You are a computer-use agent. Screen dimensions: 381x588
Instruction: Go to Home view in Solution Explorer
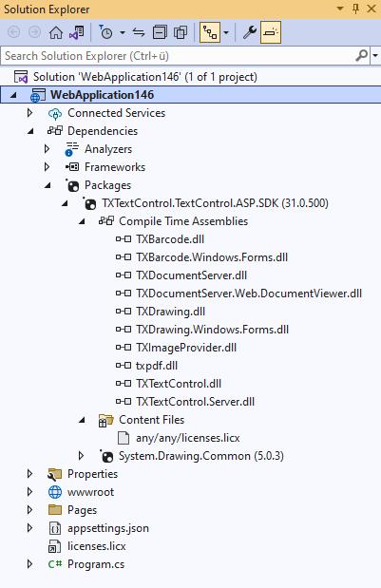tap(56, 32)
